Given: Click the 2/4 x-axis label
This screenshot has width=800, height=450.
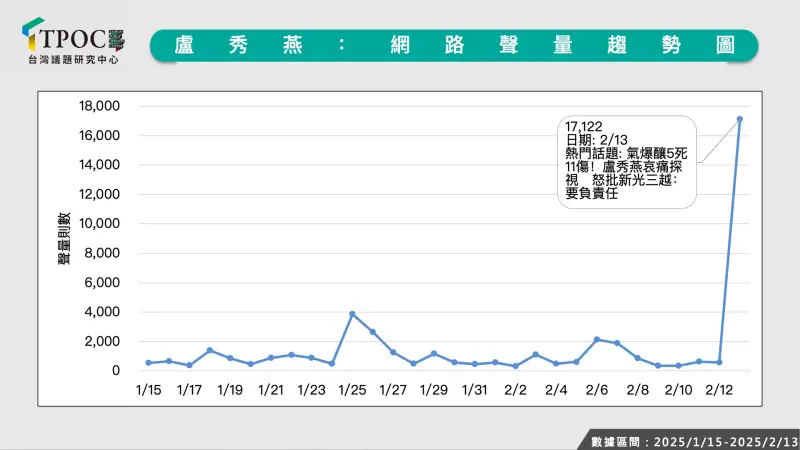Looking at the screenshot, I should point(556,390).
